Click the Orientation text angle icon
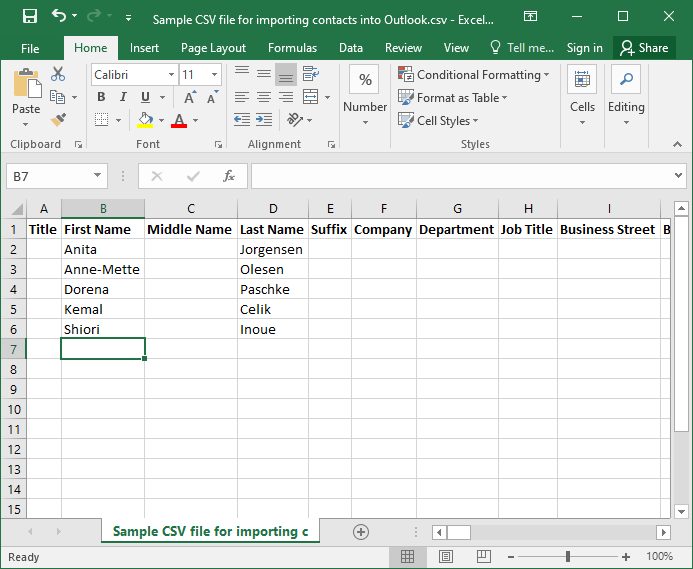The image size is (693, 569). tap(295, 119)
